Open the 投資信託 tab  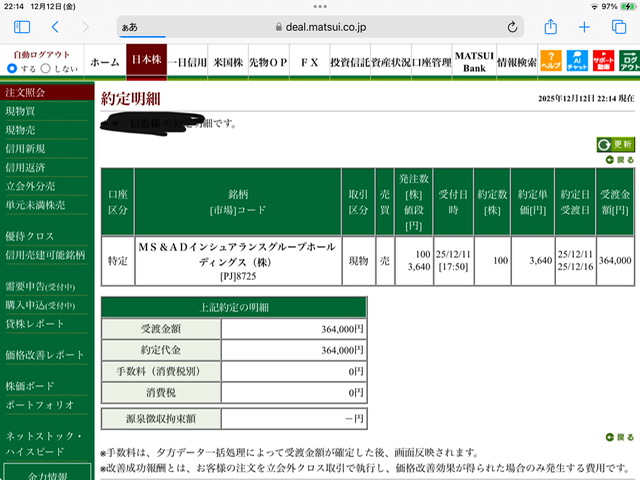350,62
